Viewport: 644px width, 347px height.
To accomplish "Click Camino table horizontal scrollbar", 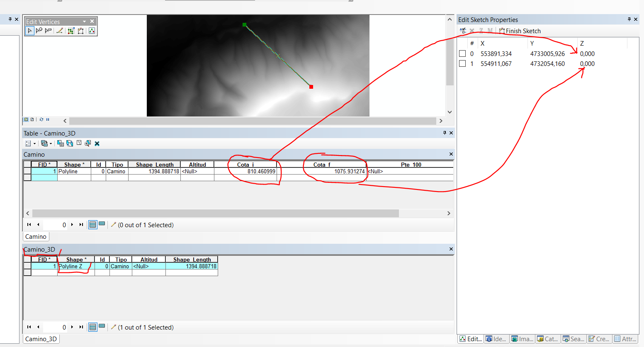I will click(x=216, y=213).
